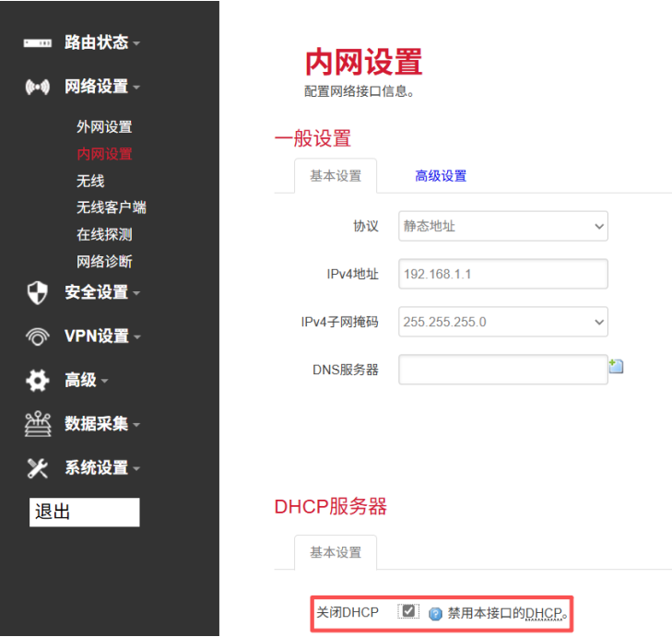Open 网络诊断 in the sidebar
This screenshot has height=637, width=672.
(104, 262)
